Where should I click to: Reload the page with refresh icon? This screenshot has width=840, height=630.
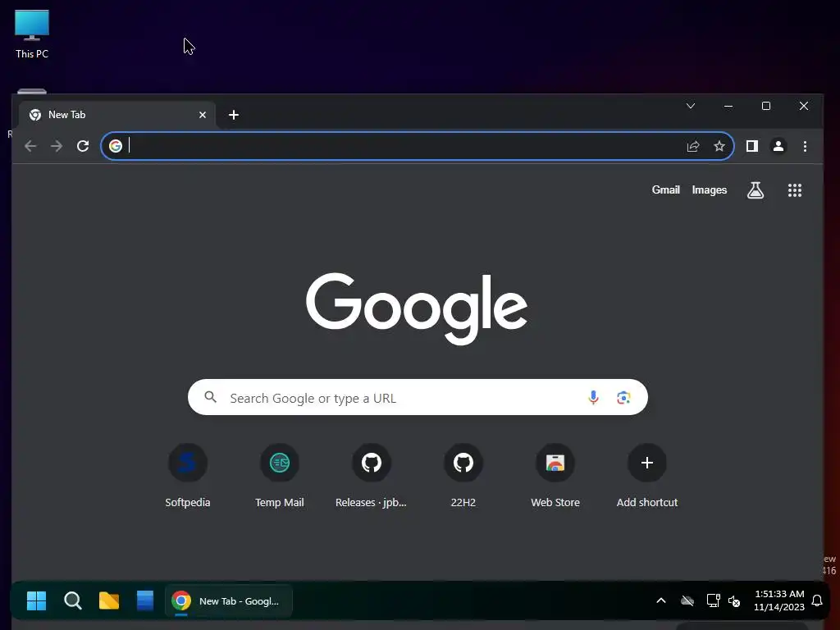tap(83, 146)
